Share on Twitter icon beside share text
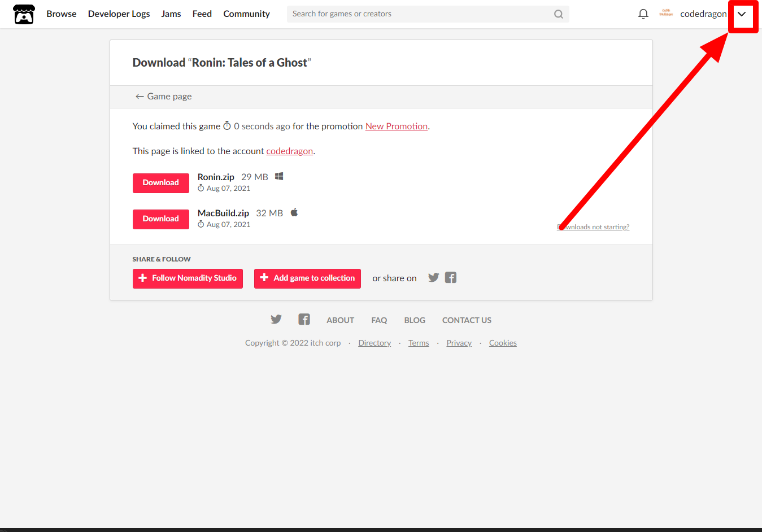 433,277
